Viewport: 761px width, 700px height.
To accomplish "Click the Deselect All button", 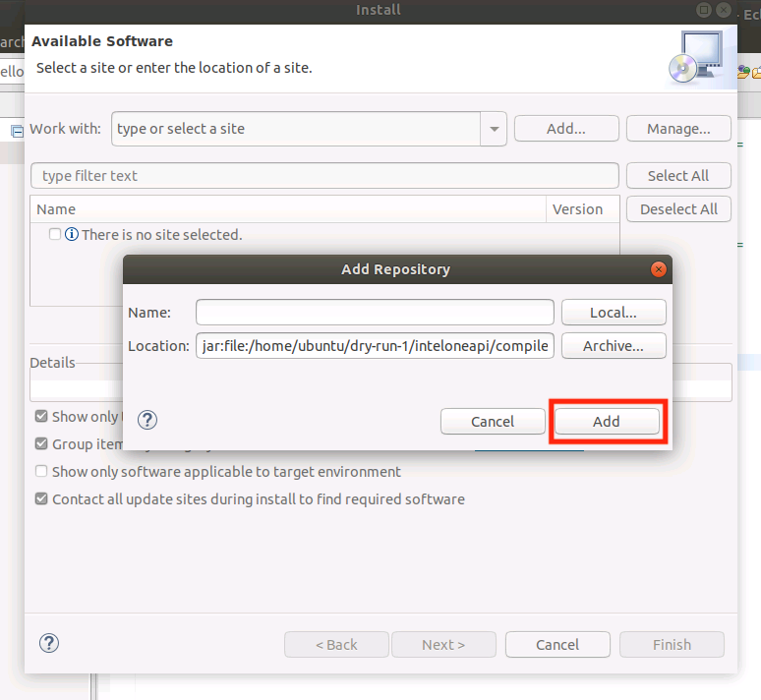I will click(x=678, y=209).
